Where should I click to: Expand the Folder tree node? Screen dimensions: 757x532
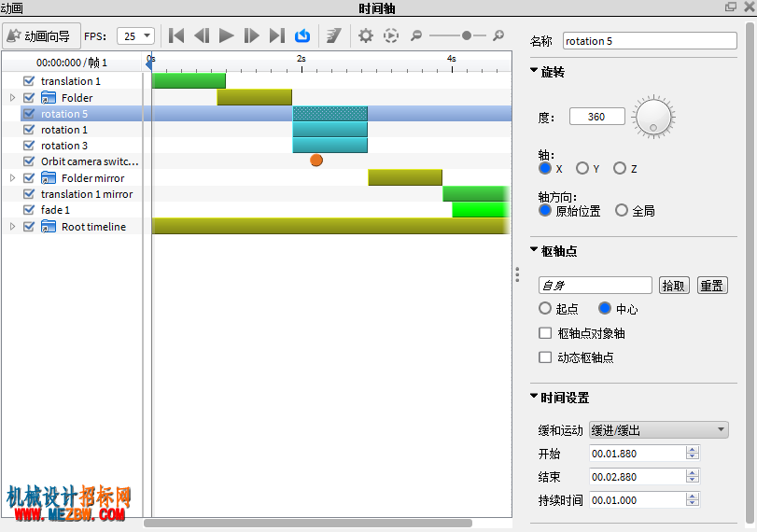click(x=12, y=97)
